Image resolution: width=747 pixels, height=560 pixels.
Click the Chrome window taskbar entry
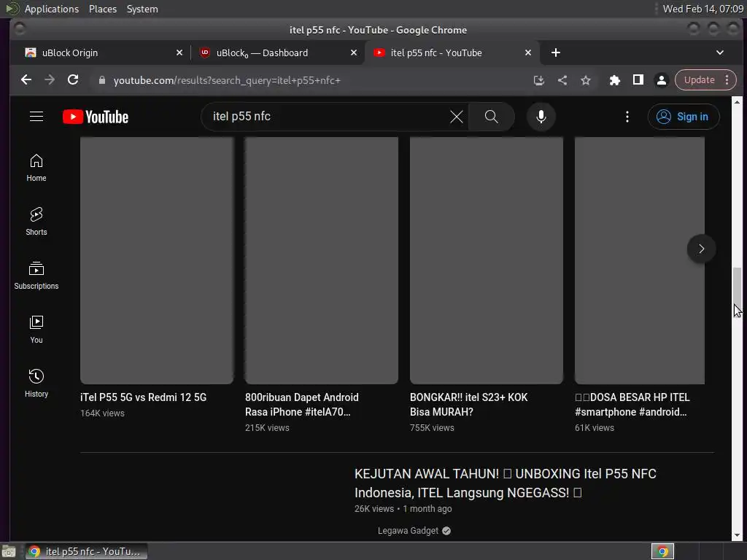tap(86, 551)
